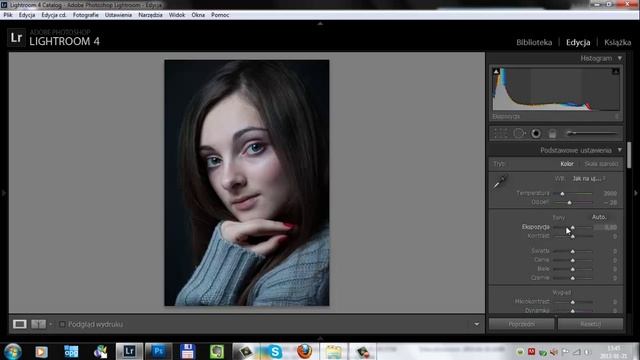Switch to the Książka module

tap(618, 42)
